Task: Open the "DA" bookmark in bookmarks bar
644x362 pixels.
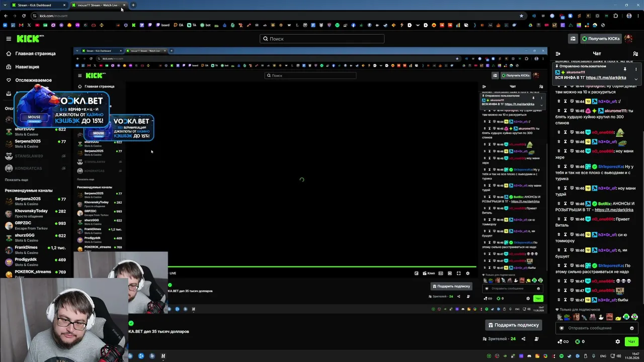Action: coord(179,25)
